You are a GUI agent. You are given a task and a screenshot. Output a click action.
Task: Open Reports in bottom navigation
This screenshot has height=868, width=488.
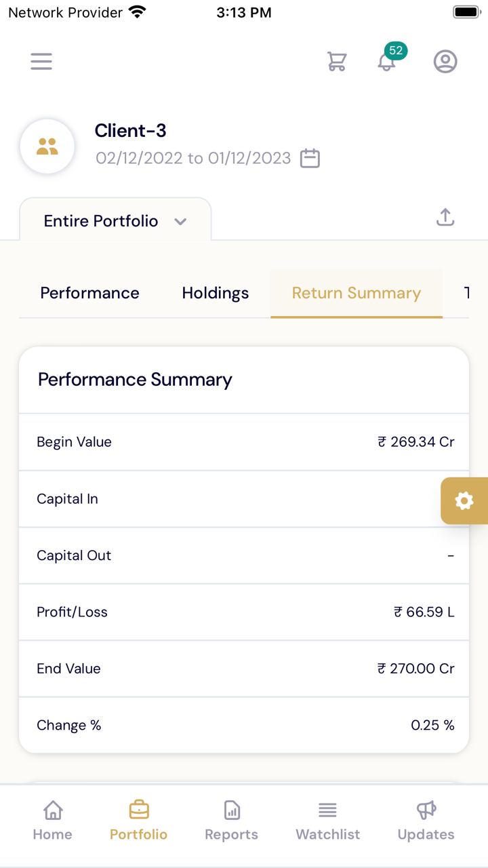pos(232,820)
